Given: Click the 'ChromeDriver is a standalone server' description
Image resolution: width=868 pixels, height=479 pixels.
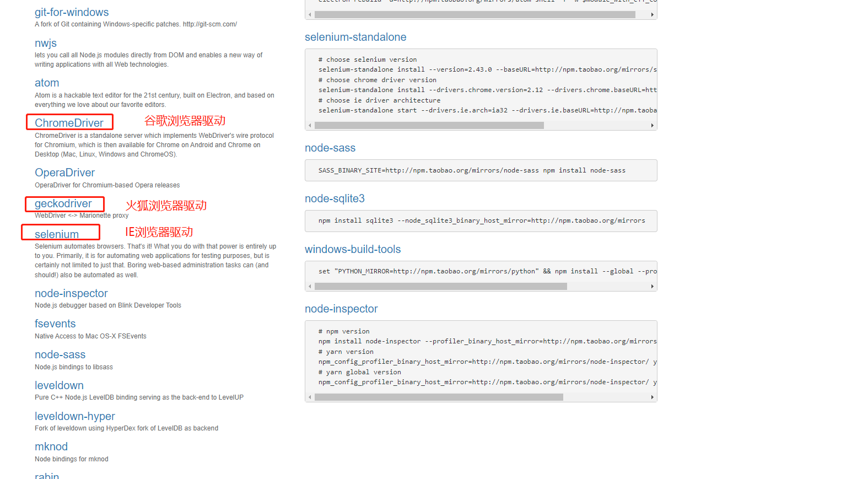Looking at the screenshot, I should [154, 145].
